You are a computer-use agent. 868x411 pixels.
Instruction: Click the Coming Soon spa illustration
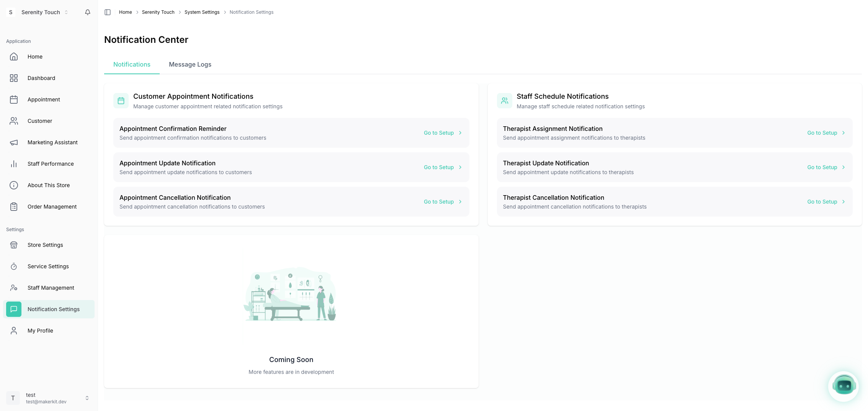pos(291,294)
